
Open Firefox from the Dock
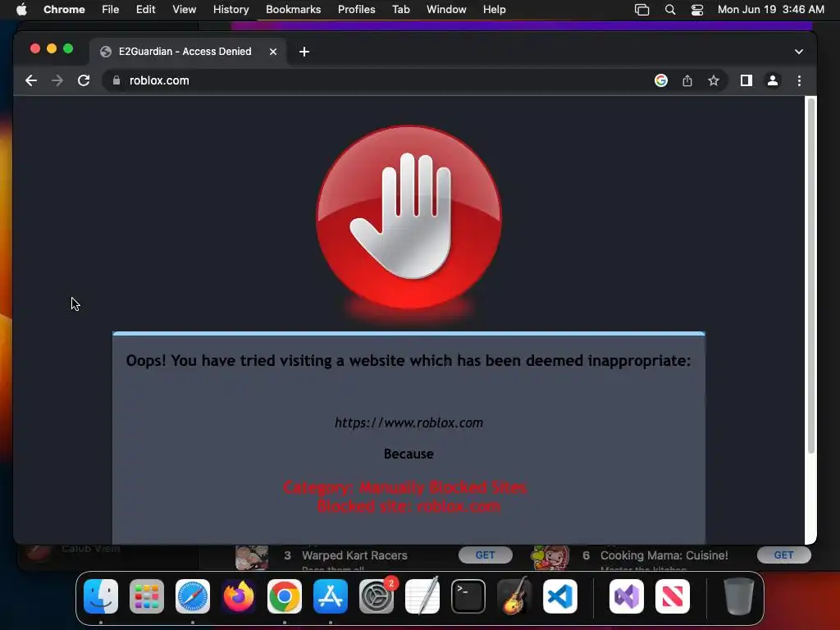(239, 596)
